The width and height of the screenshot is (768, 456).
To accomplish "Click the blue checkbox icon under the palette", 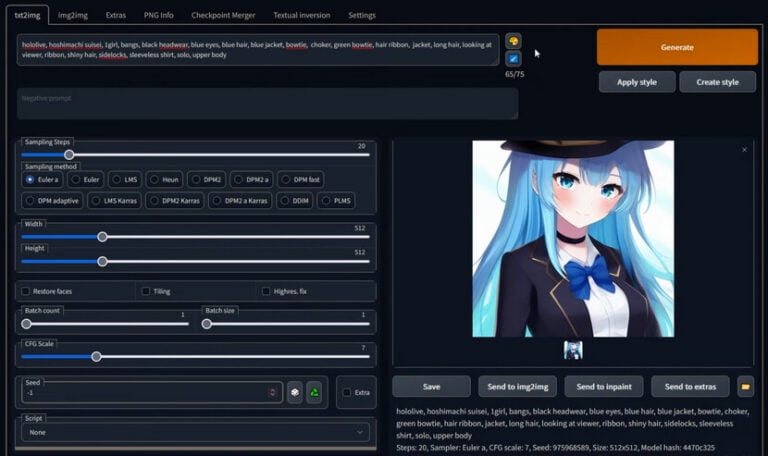I will point(513,59).
